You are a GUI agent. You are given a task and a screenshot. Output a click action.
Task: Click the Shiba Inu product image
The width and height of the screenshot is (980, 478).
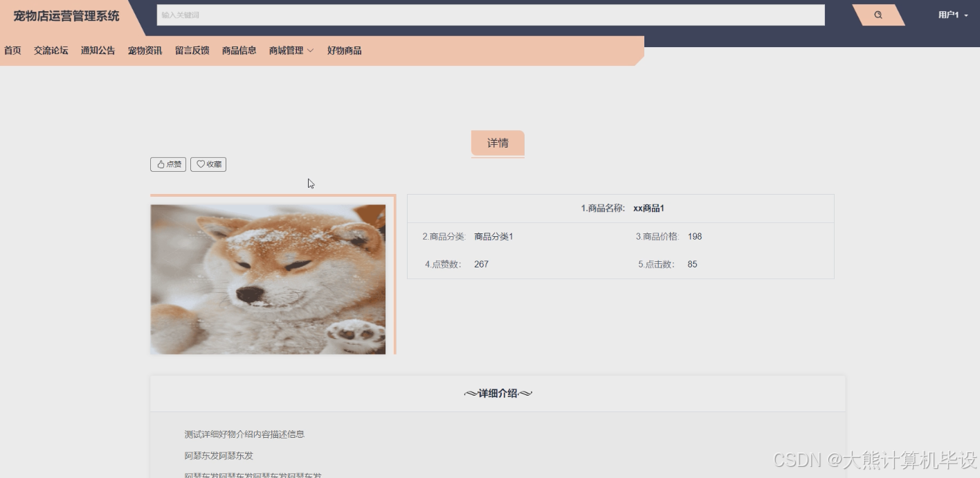point(268,279)
